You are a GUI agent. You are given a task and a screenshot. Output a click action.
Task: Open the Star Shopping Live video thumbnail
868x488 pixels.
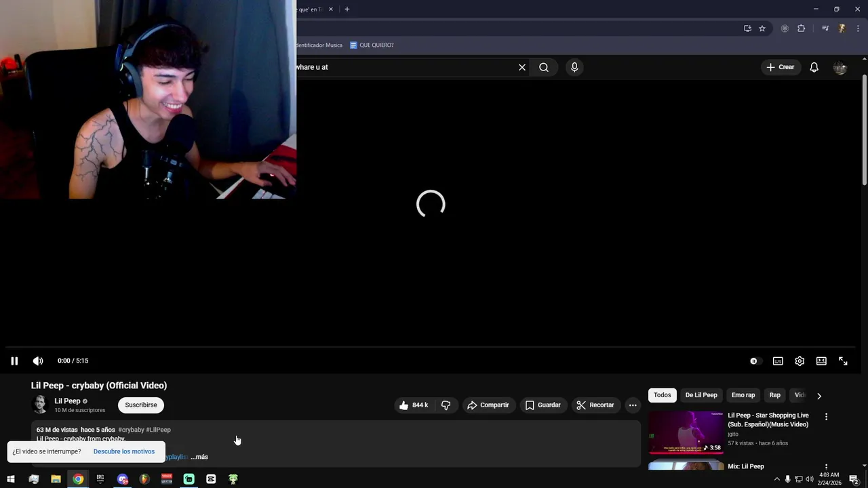[686, 433]
